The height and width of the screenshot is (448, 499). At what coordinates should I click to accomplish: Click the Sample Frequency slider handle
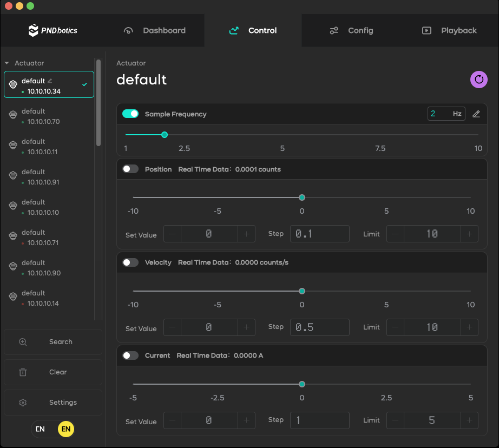coord(165,135)
